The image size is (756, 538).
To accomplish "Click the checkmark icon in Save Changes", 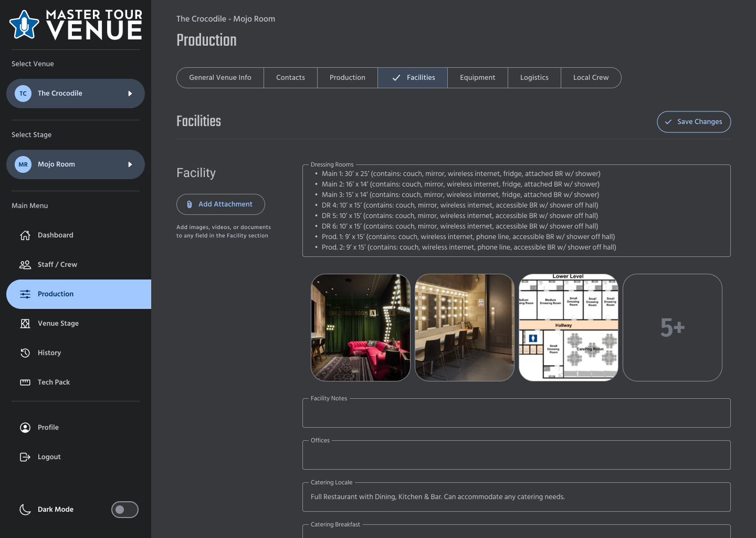I will 668,122.
